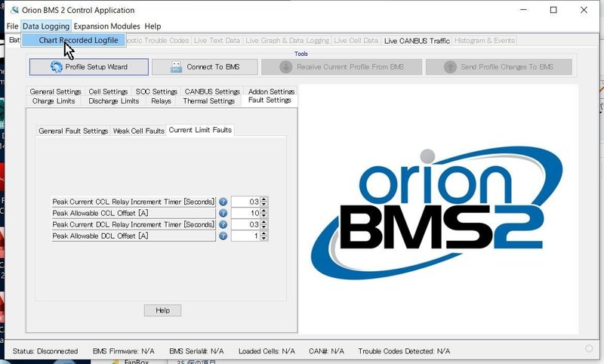Open General Settings tab
The height and width of the screenshot is (364, 604).
(55, 91)
